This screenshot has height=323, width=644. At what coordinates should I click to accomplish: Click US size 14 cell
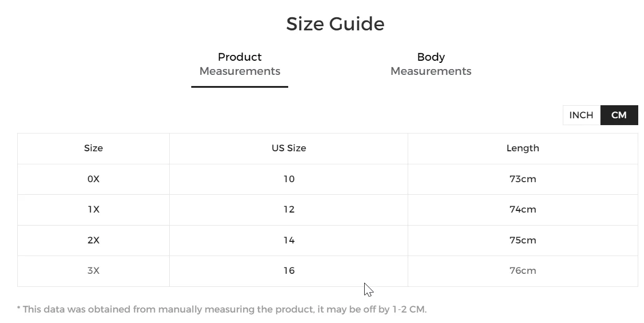(x=289, y=240)
